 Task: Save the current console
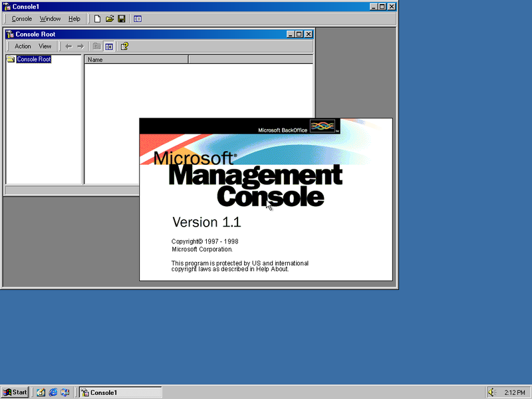(x=121, y=19)
